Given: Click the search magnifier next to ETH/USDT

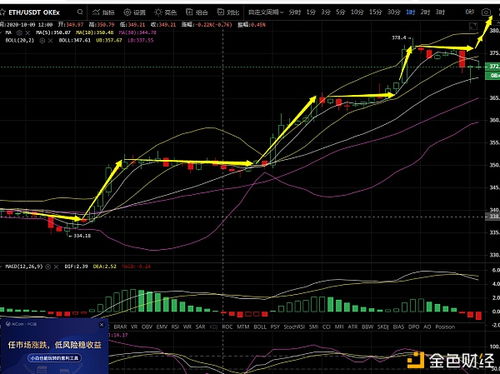Looking at the screenshot, I should (80, 12).
